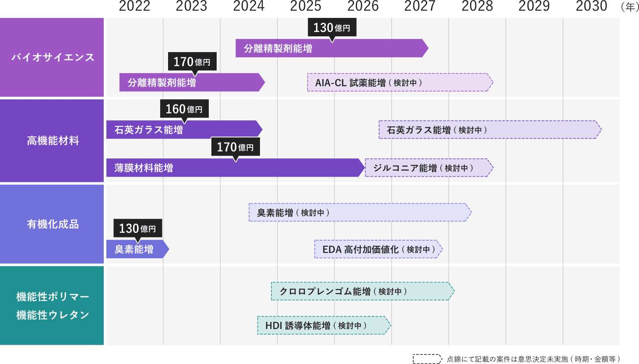Image resolution: width=639 pixels, height=364 pixels.
Task: Select the 機能性ポリマー 機能性ウレタン block
Action: tap(52, 305)
